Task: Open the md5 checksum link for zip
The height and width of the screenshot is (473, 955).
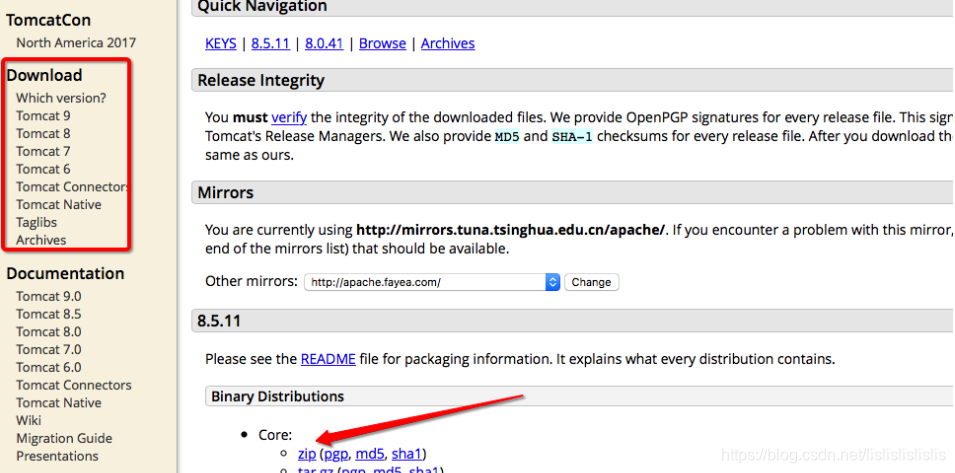Action: (370, 454)
